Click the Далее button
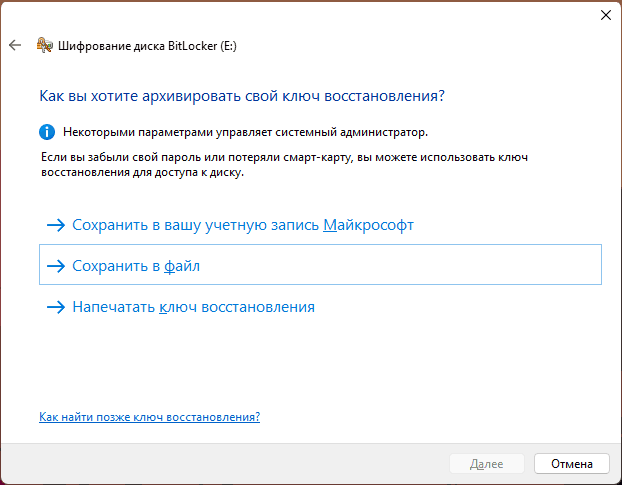The height and width of the screenshot is (485, 622). pos(487,464)
